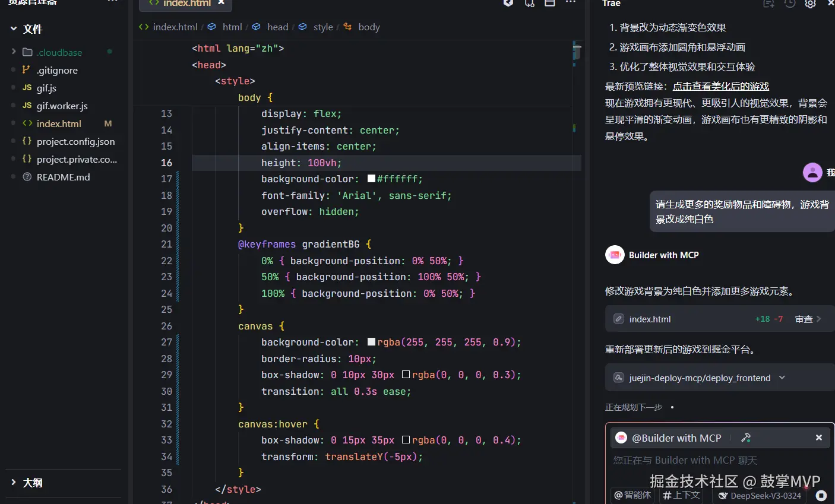Click the info icon beside README.md
Image resolution: width=835 pixels, height=504 pixels.
pos(27,177)
